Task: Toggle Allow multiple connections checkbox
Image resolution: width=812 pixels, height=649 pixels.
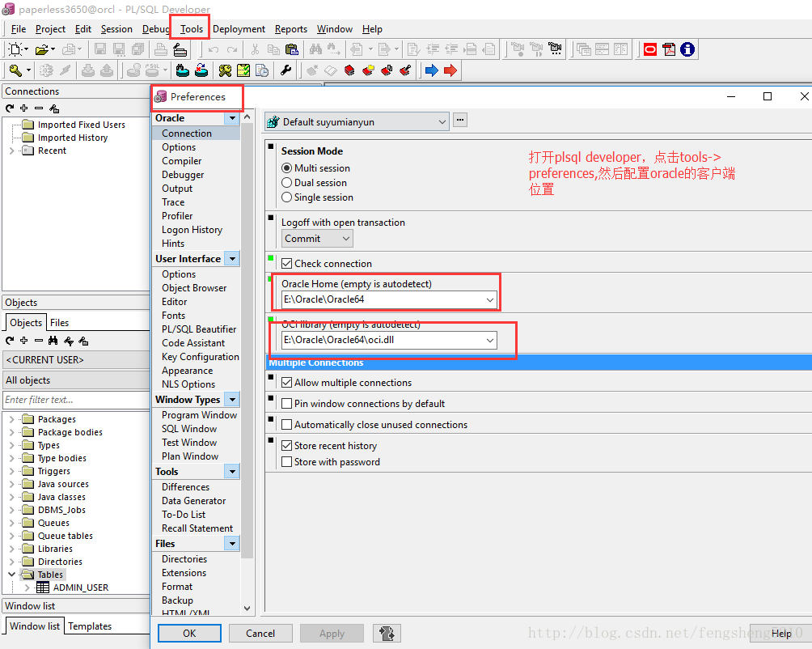Action: pyautogui.click(x=286, y=383)
